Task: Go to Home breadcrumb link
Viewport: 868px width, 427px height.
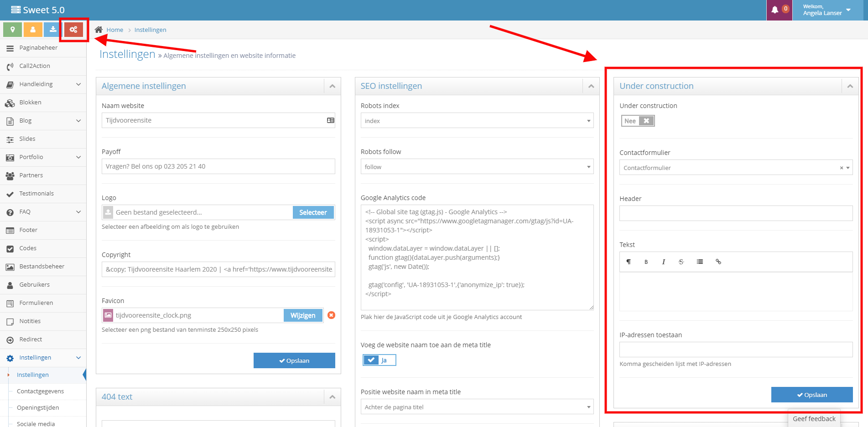Action: click(x=115, y=30)
